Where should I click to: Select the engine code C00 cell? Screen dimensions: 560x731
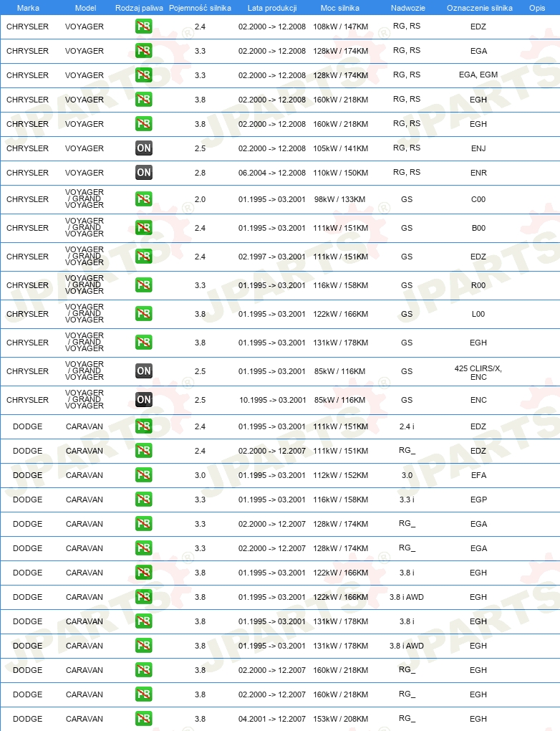point(478,199)
